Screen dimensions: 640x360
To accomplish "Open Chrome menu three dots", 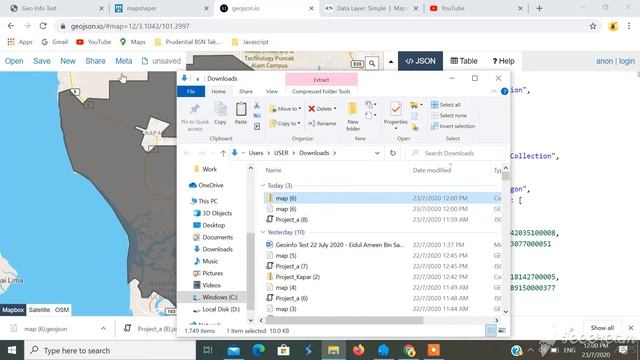I will (629, 26).
